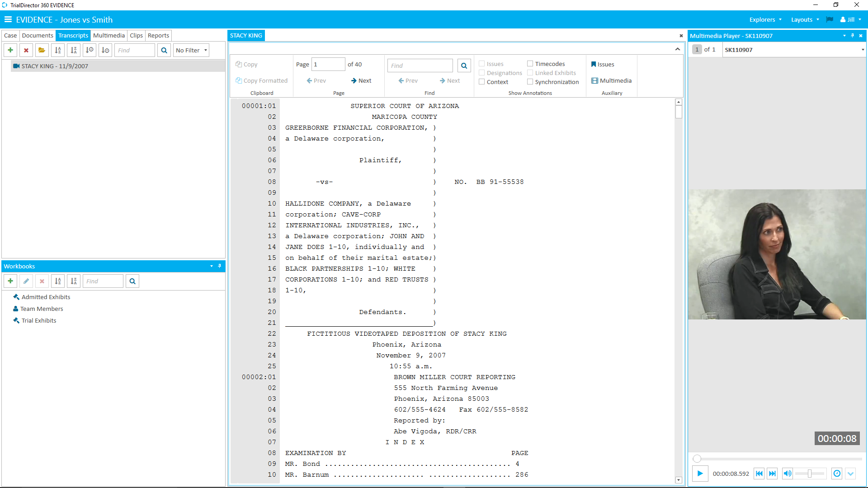
Task: Open the Clips tab
Action: click(136, 35)
